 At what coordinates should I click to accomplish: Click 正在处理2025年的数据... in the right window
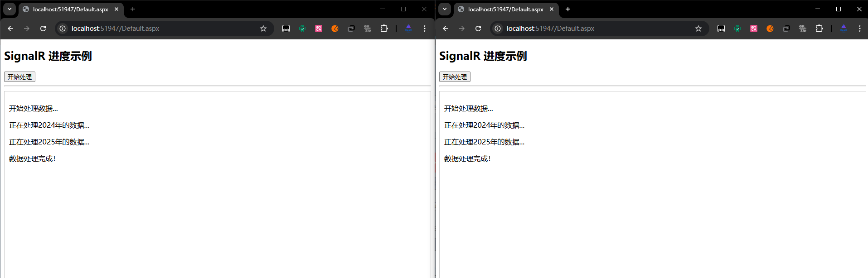click(485, 142)
